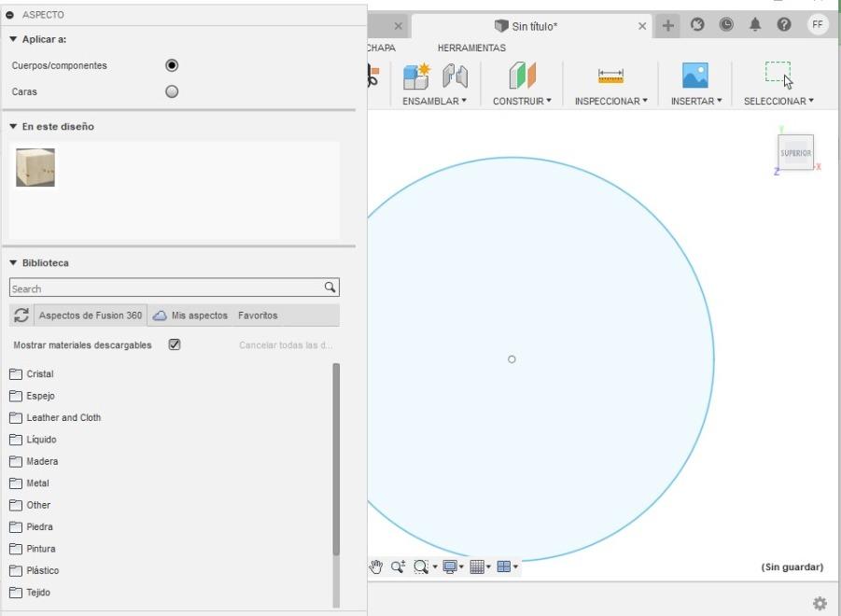The image size is (841, 616).
Task: Open the display settings monitor icon
Action: [x=450, y=567]
